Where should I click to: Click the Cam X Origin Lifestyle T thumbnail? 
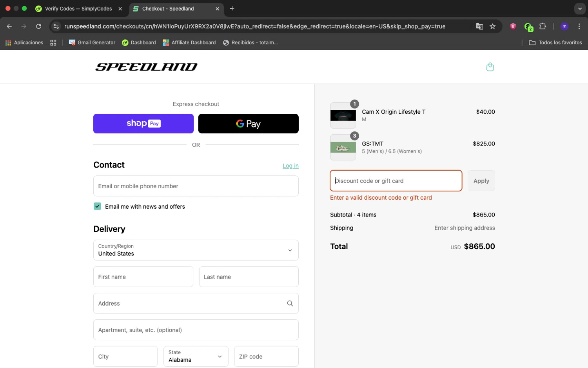coord(343,115)
